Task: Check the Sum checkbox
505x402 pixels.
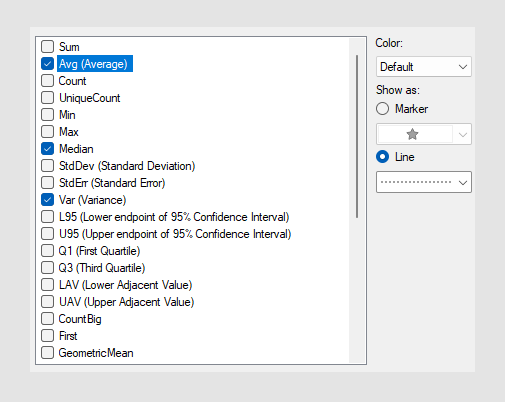Action: pos(47,47)
